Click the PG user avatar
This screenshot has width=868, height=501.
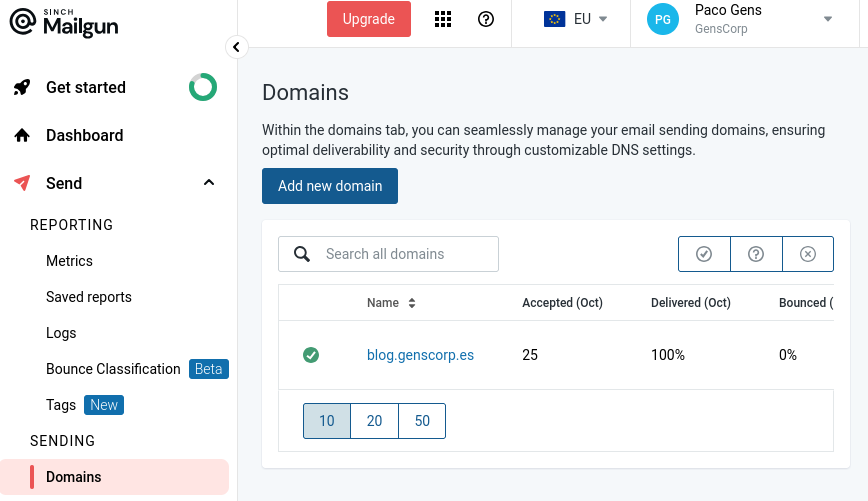662,19
